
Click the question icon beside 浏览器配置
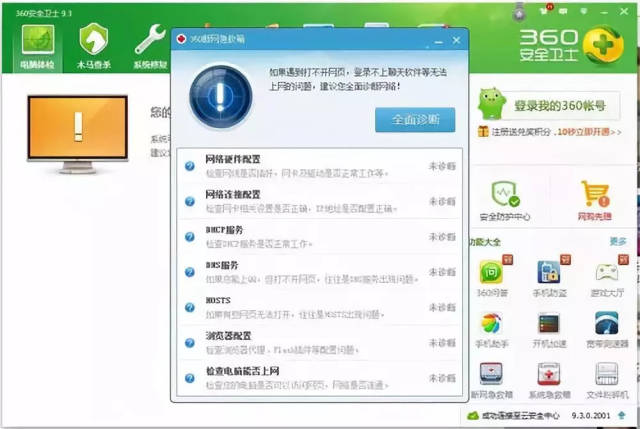[x=189, y=343]
